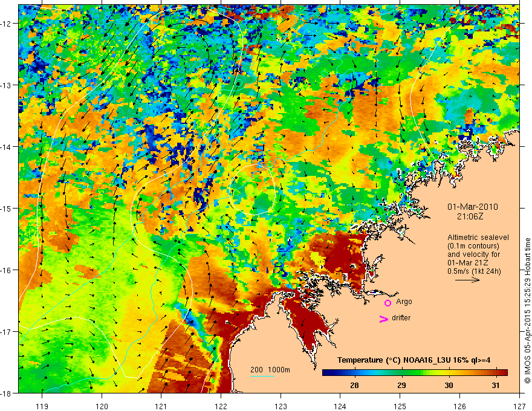Click the IMOS copyright timestamp text

coord(527,311)
